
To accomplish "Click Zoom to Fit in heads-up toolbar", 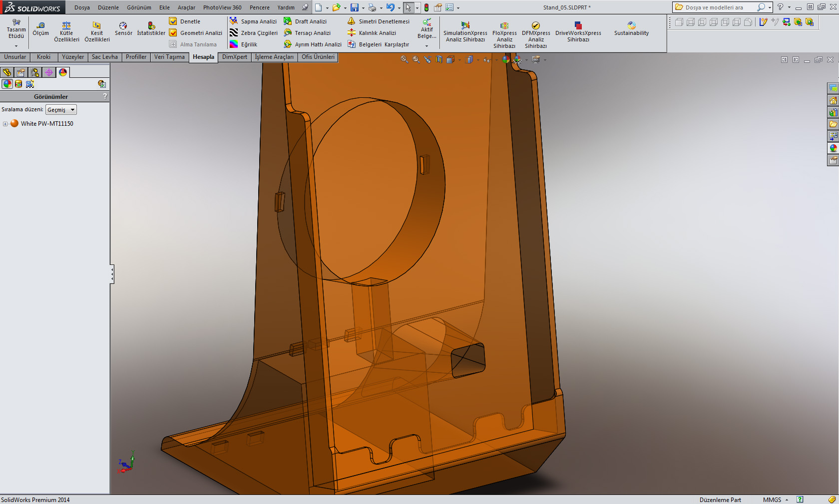I will point(404,60).
